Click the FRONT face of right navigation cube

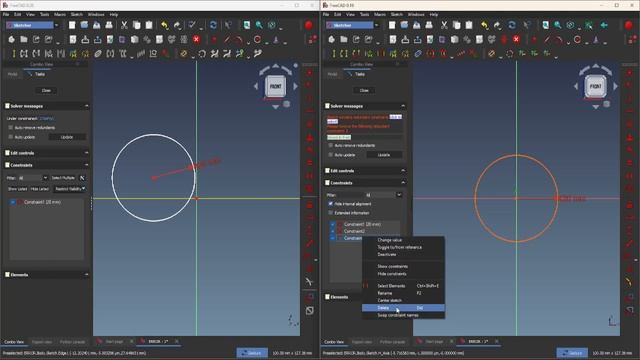pos(596,87)
